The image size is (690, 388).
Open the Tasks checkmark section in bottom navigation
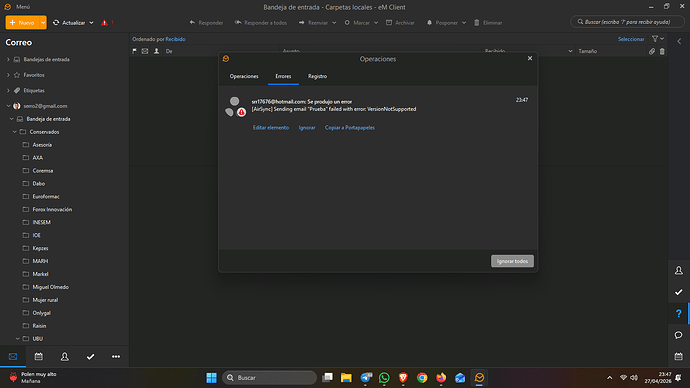[90, 357]
